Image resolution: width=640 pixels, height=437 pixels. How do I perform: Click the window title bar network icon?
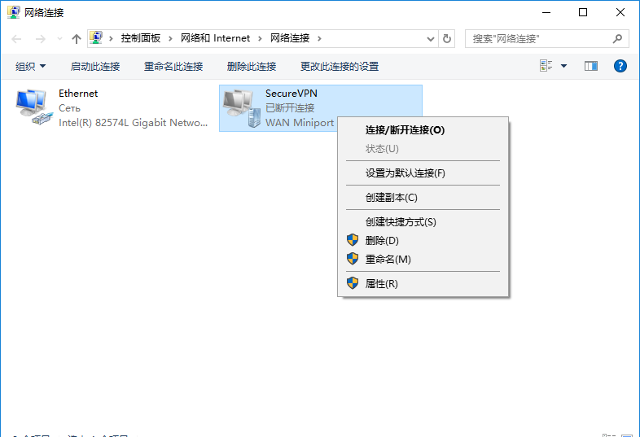[x=13, y=12]
